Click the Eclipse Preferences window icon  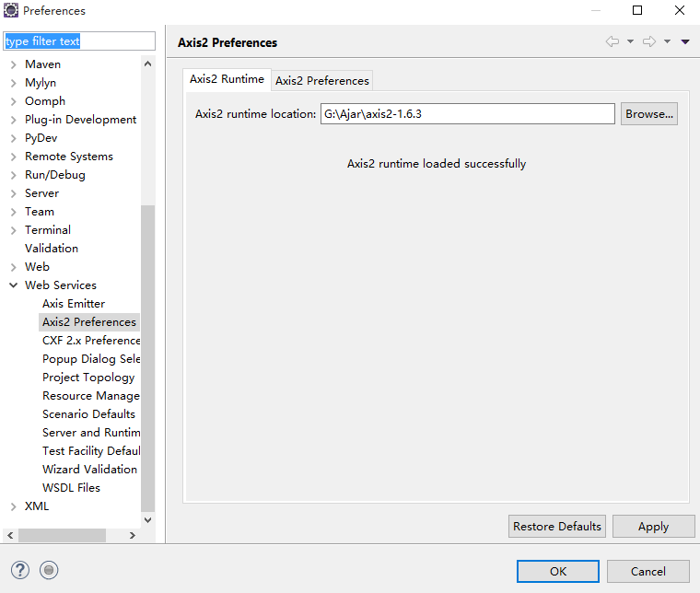pyautogui.click(x=11, y=10)
